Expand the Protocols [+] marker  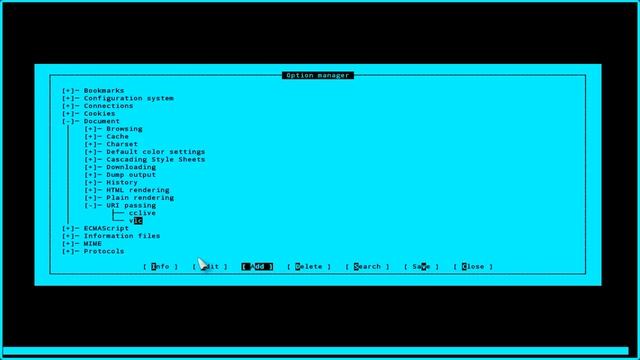pos(68,251)
